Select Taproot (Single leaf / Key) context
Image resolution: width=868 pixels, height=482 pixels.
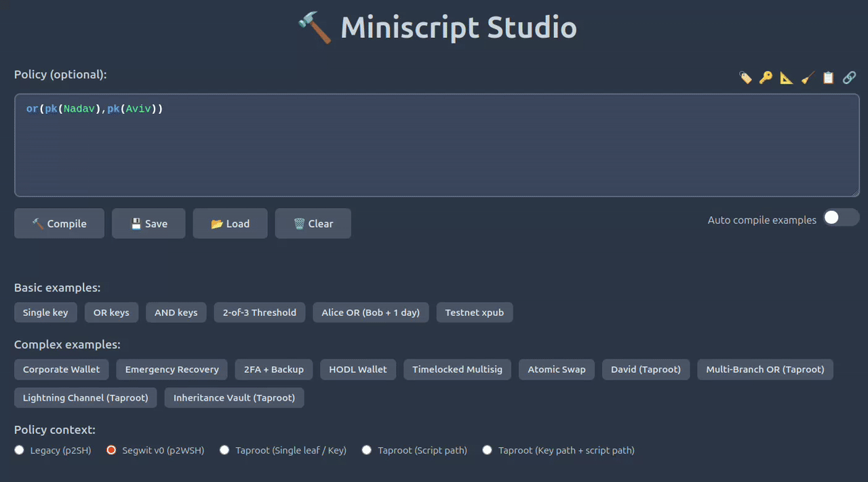coord(224,450)
